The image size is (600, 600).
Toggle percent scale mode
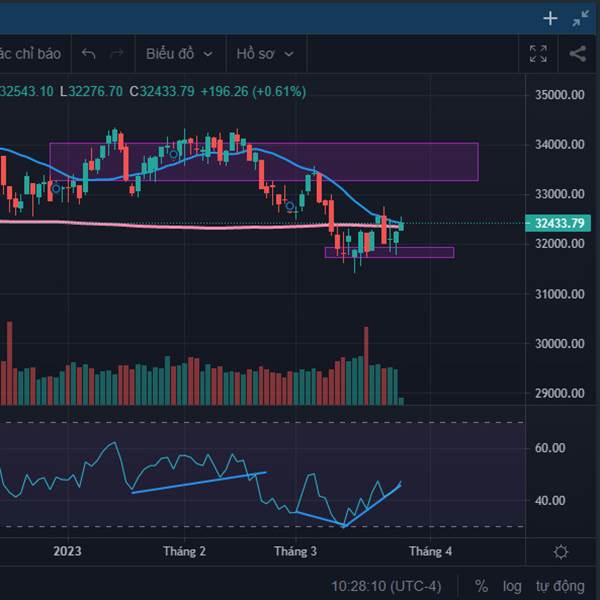[x=481, y=586]
